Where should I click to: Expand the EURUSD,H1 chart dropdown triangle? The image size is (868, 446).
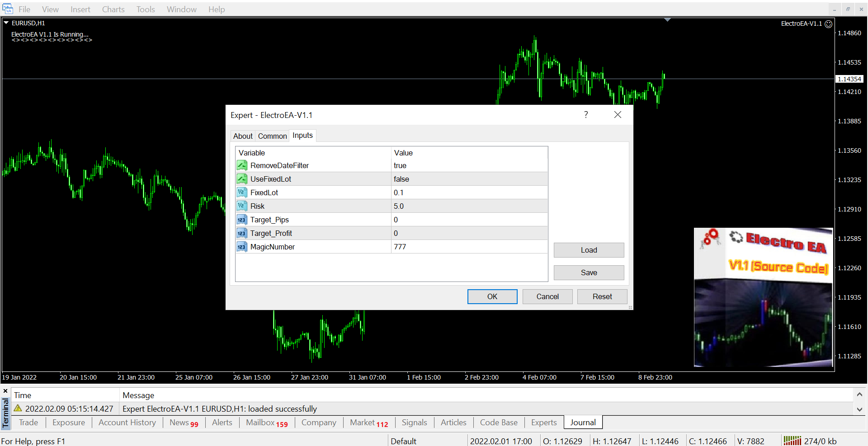6,23
